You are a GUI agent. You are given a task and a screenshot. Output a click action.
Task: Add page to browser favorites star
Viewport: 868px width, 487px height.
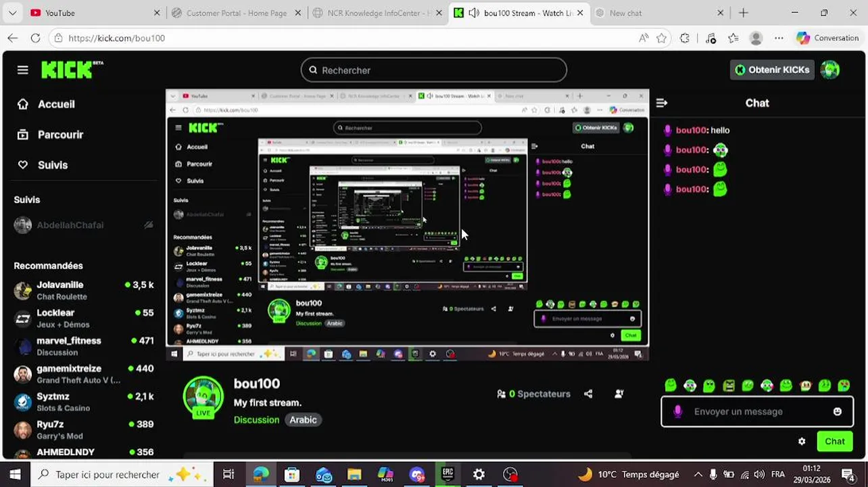pyautogui.click(x=662, y=38)
